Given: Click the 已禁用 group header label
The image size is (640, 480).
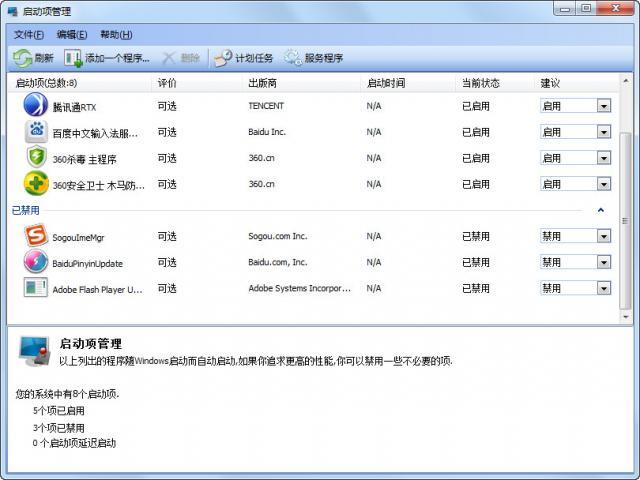Looking at the screenshot, I should pos(26,210).
